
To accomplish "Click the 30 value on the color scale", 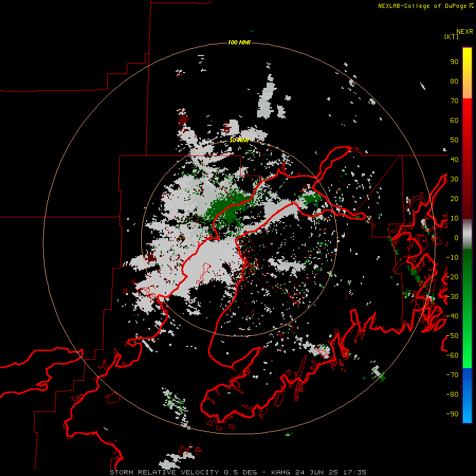I will [454, 179].
